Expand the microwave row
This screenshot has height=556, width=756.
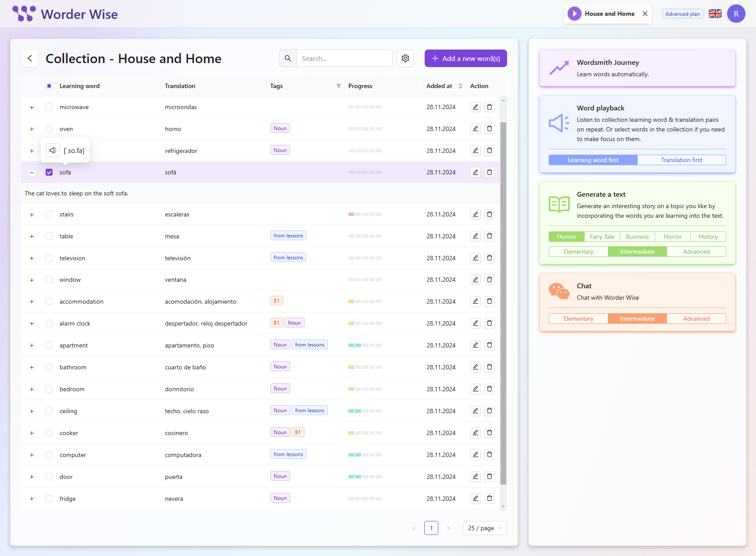tap(32, 107)
